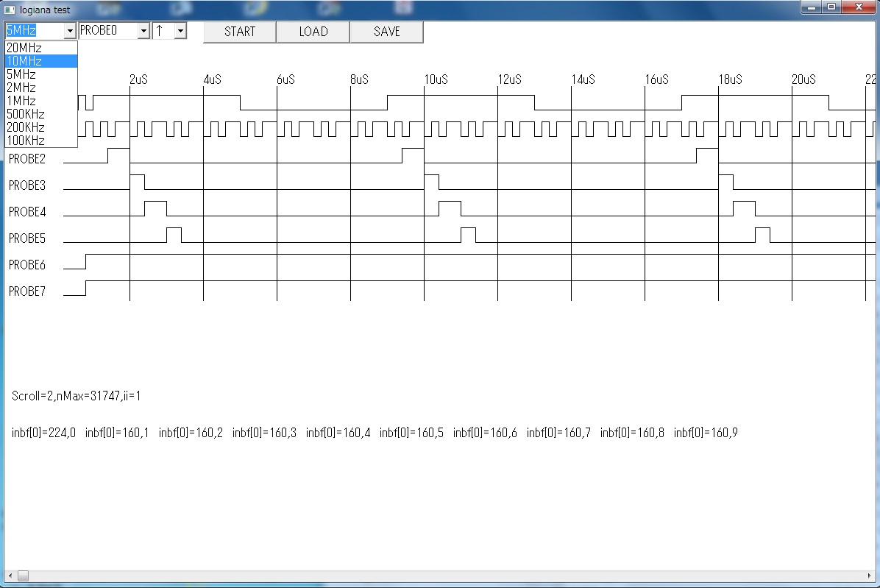Click the PROBE2 label
Screen dimensions: 880x588
(x=27, y=159)
